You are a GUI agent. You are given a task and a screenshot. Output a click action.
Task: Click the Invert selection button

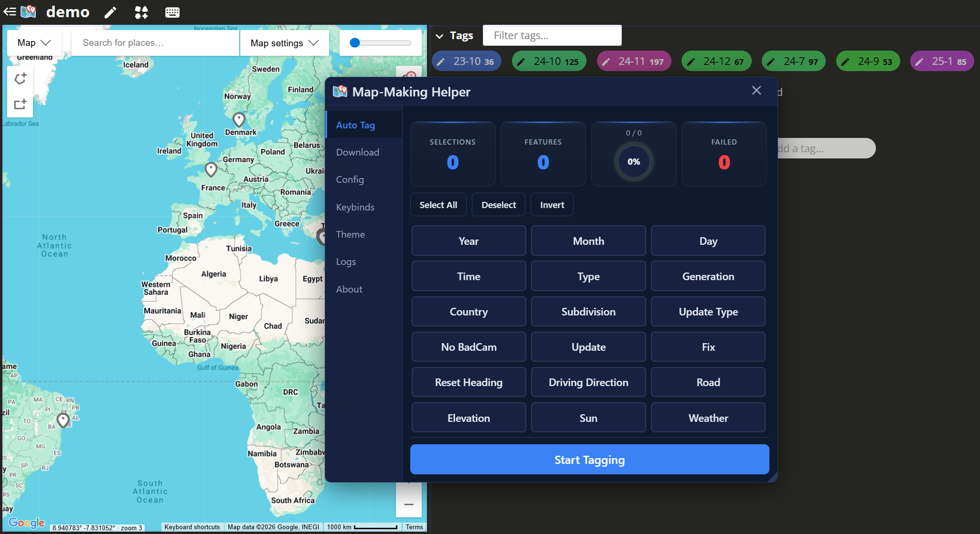tap(552, 205)
